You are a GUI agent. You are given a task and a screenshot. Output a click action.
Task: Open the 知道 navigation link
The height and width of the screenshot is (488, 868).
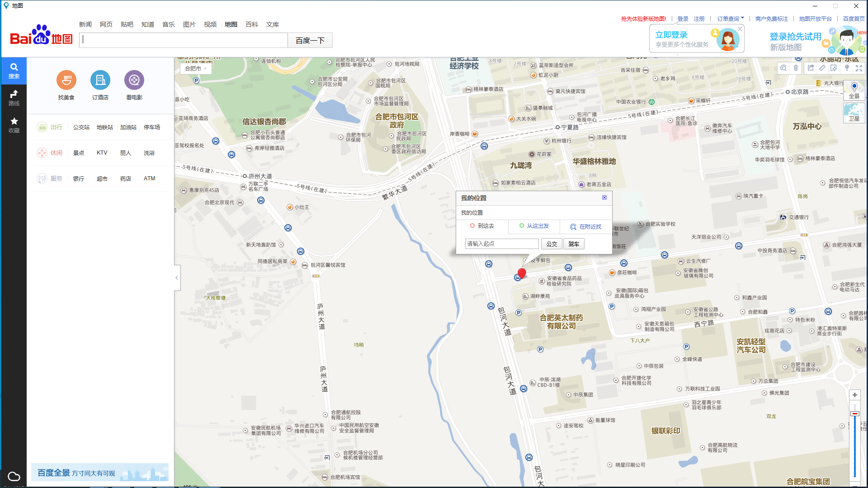click(148, 24)
